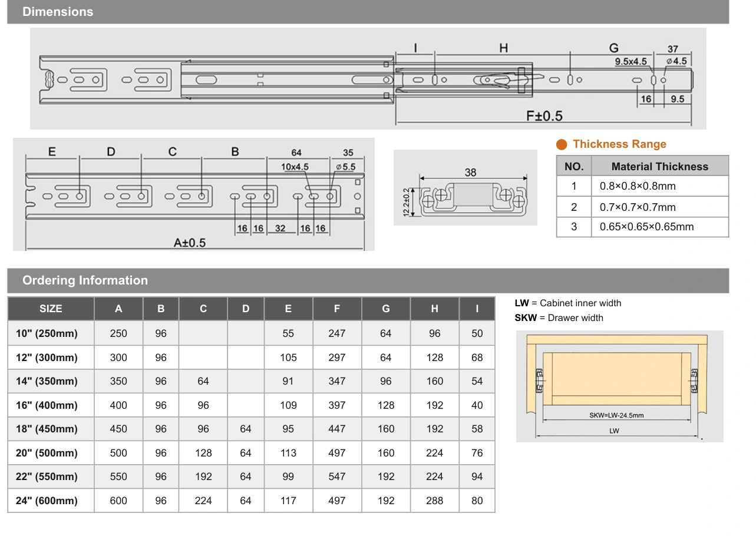Click the 'SKW = Drawer width' note
756x536 pixels.
pos(559,318)
